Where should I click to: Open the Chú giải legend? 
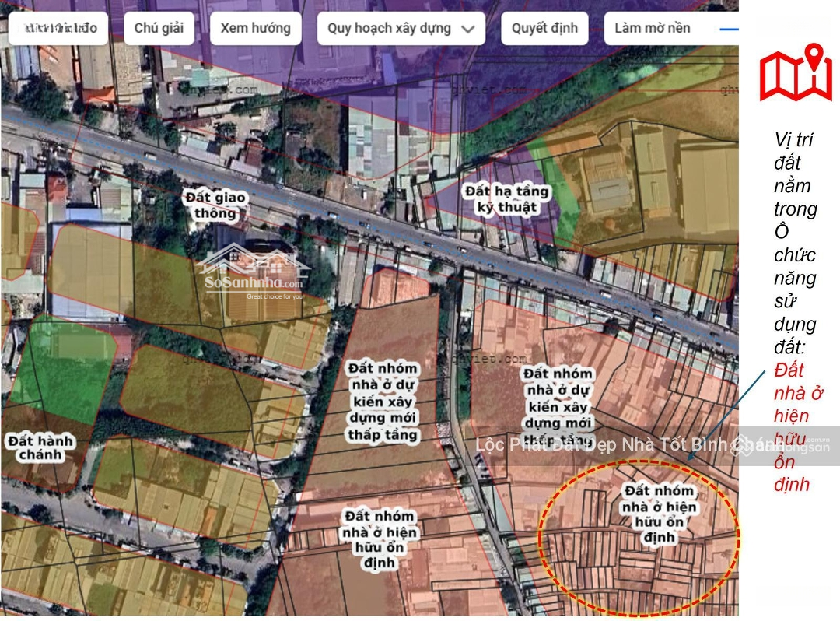click(x=159, y=29)
